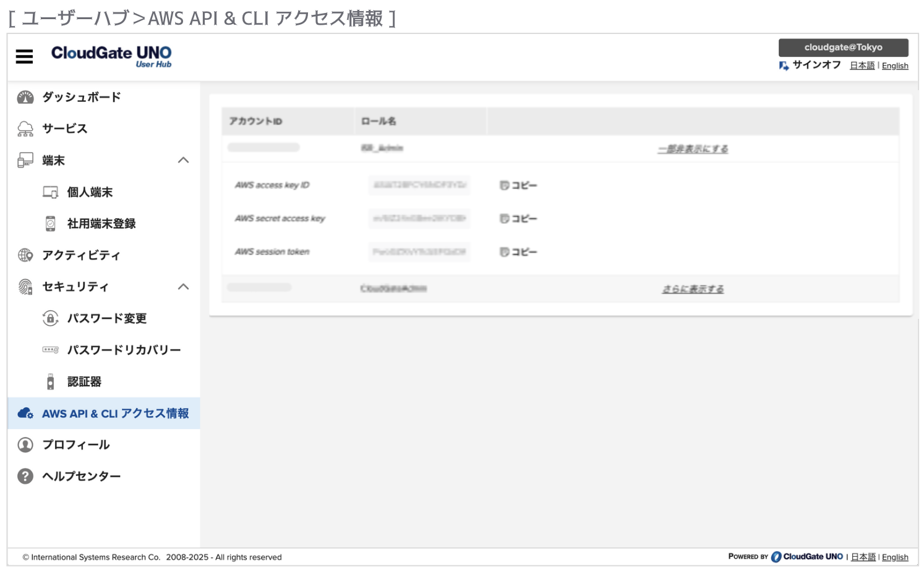The image size is (924, 571).
Task: Navigate to アクティビティ
Action: pos(81,255)
